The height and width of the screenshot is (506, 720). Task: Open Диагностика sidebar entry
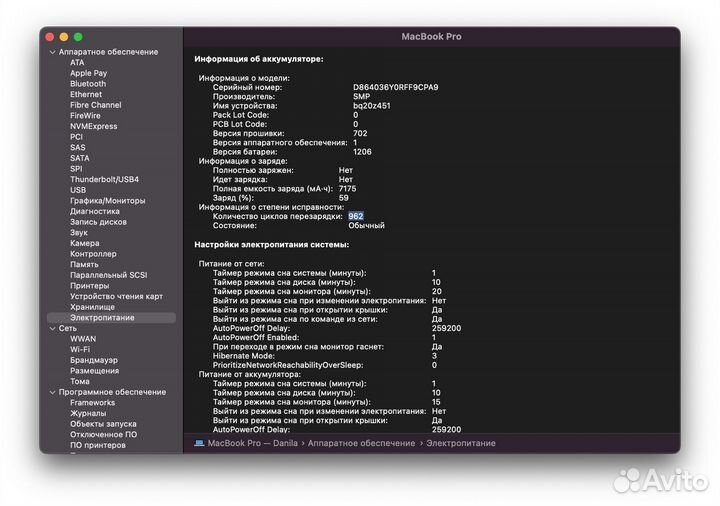tap(95, 211)
